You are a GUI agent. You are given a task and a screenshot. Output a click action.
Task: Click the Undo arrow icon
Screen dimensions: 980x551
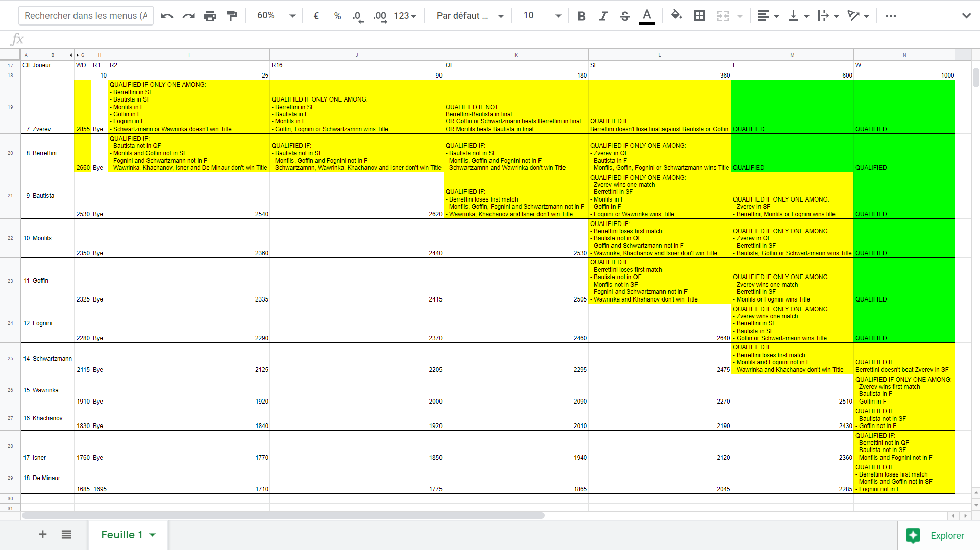click(167, 16)
